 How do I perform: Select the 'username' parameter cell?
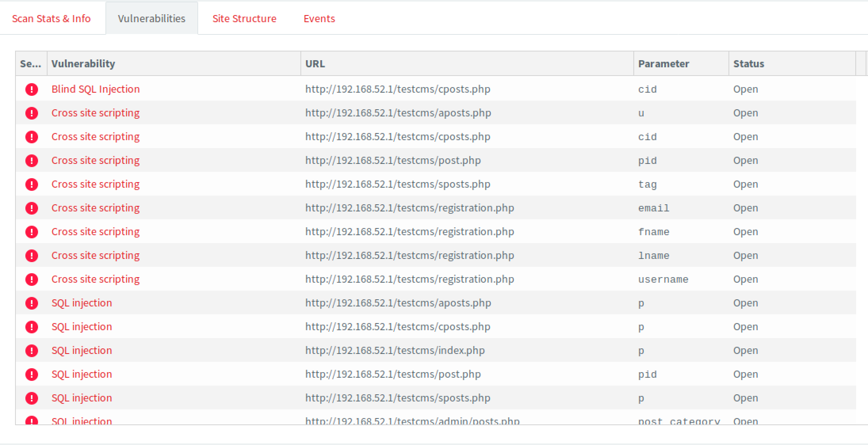[663, 279]
